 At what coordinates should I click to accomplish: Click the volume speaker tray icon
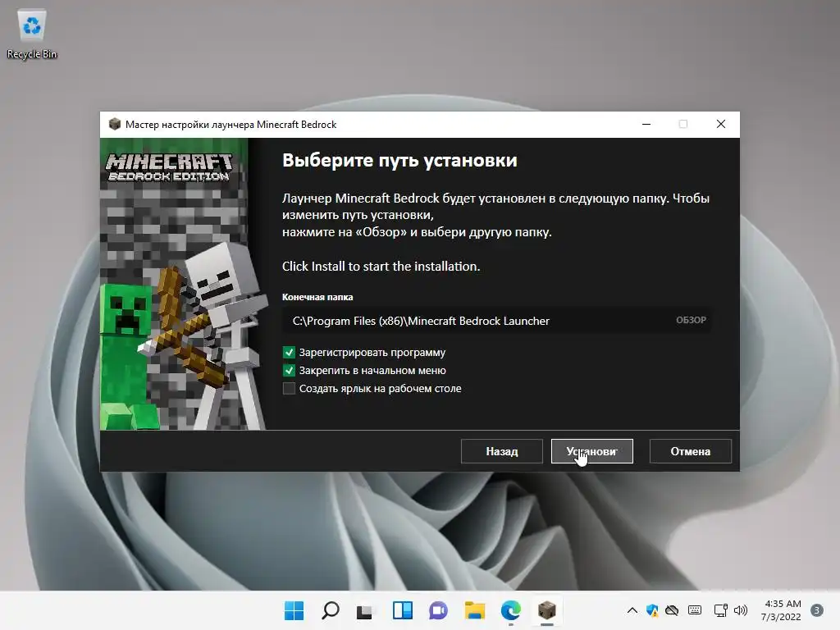[741, 610]
